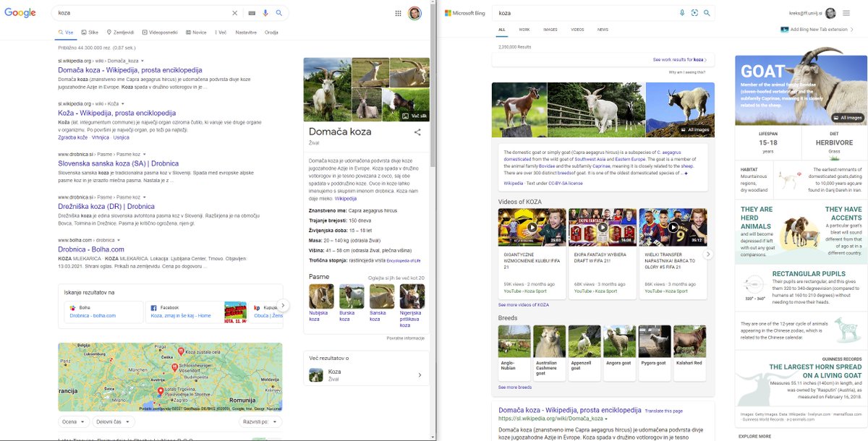Click See work results for koza
Viewport: 868px width, 441px height.
(678, 59)
